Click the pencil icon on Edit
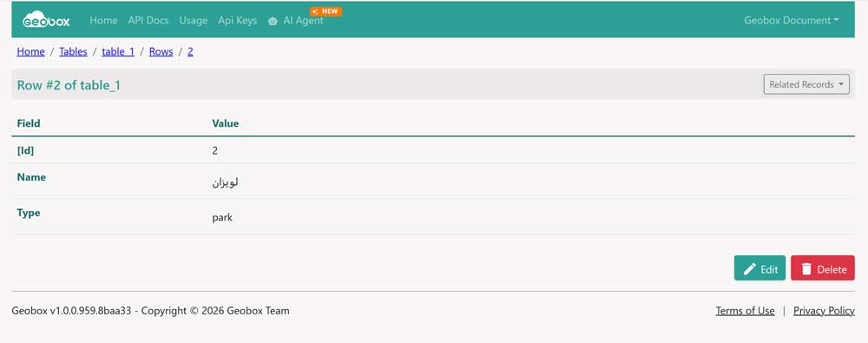The width and height of the screenshot is (868, 343). click(750, 269)
